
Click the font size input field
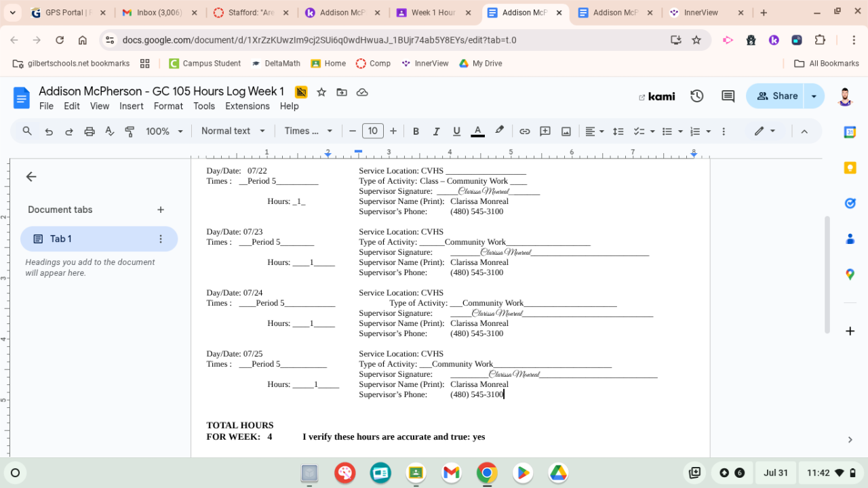click(372, 131)
